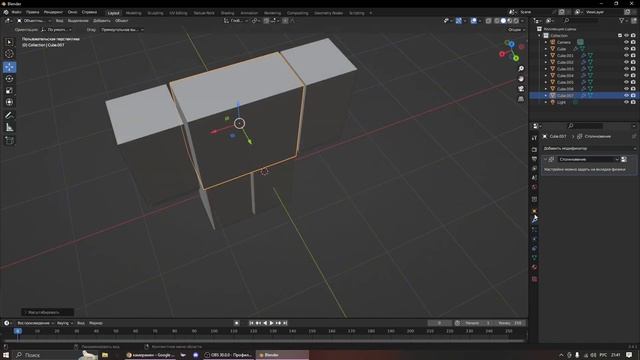640x360 pixels.
Task: Open the Tool properties tab icon
Action: pyautogui.click(x=534, y=138)
